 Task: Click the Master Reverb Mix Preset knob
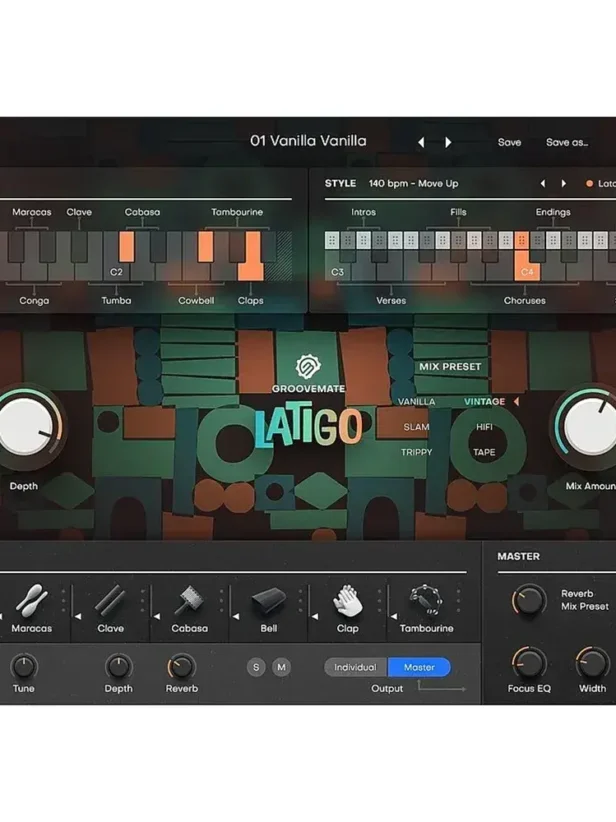(528, 600)
